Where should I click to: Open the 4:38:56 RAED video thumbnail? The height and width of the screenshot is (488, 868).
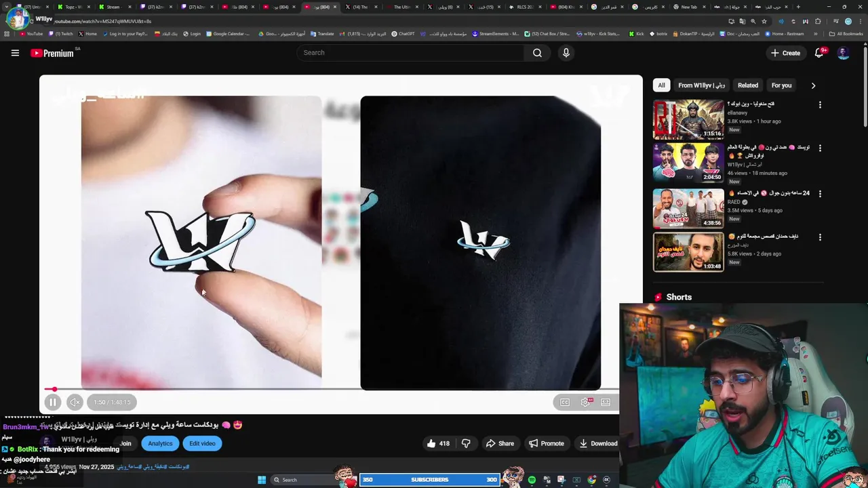(x=688, y=208)
